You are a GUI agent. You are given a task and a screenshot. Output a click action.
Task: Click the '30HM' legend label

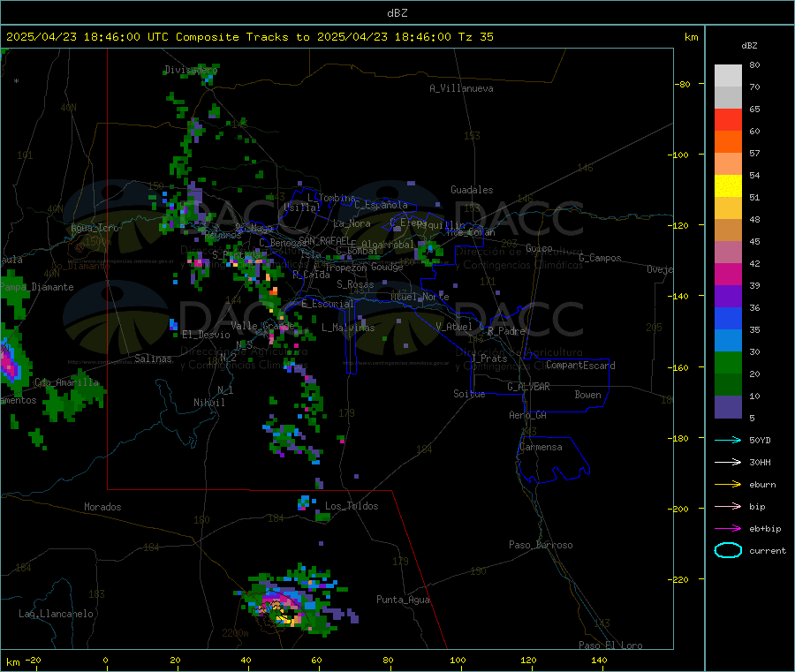point(760,462)
